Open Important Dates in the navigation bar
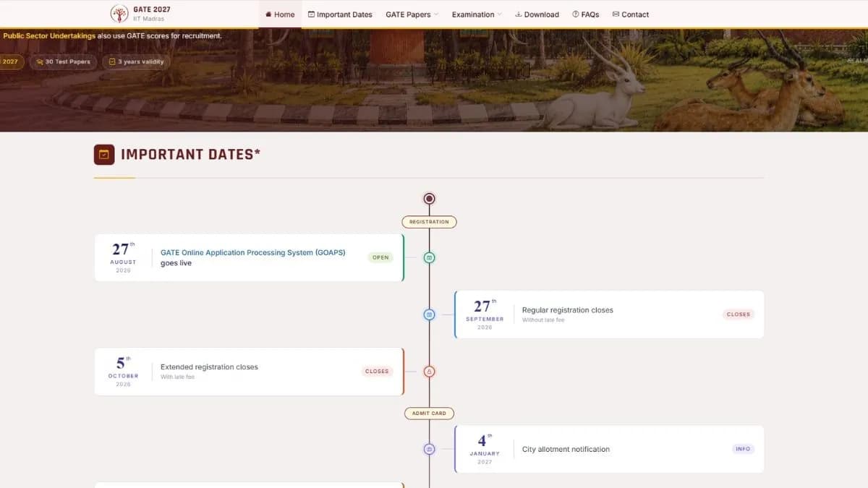The width and height of the screenshot is (868, 488). (x=340, y=14)
